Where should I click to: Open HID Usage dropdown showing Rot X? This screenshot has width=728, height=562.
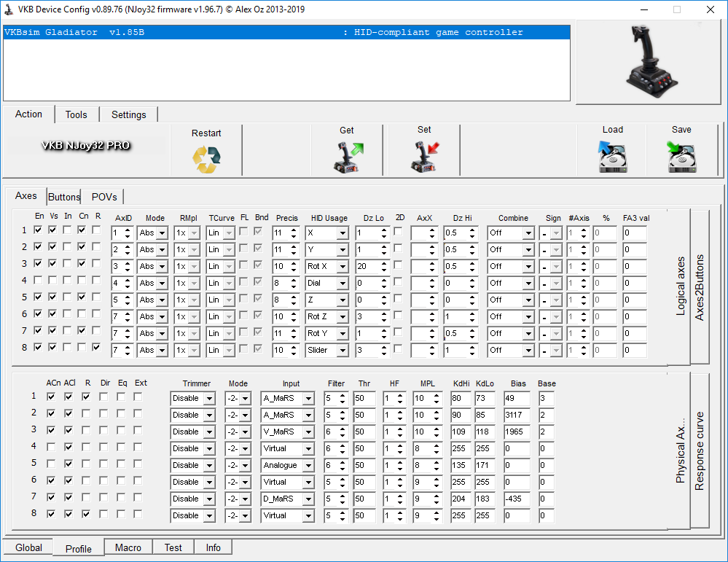pos(343,267)
